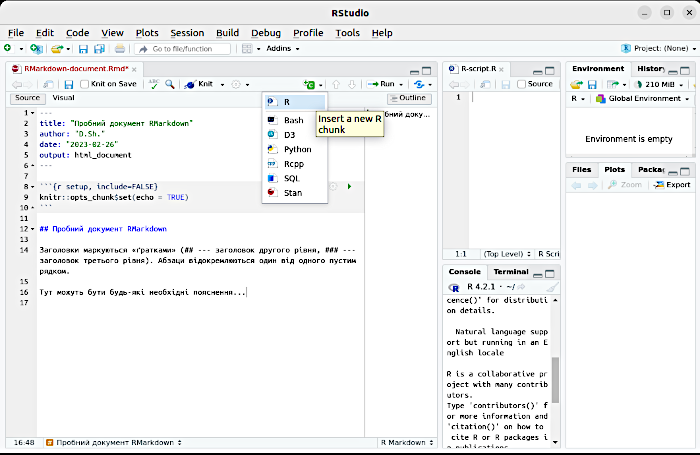Load workspace in Environment pane
Viewport: 700px width, 455px height.
[576, 84]
